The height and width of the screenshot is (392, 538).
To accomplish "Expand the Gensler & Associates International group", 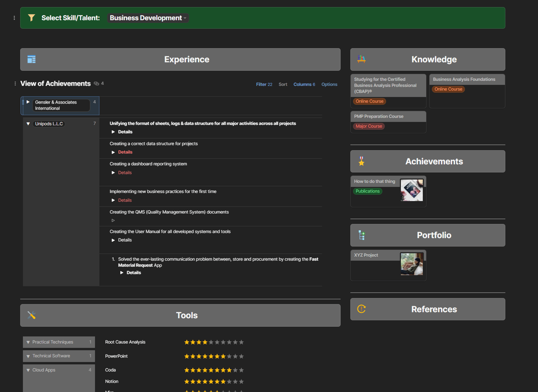I will 28,102.
